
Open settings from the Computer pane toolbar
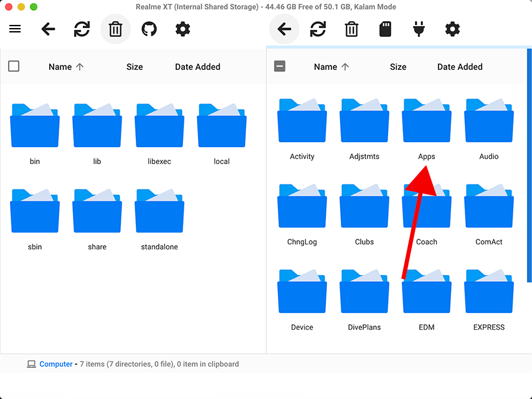coord(183,29)
